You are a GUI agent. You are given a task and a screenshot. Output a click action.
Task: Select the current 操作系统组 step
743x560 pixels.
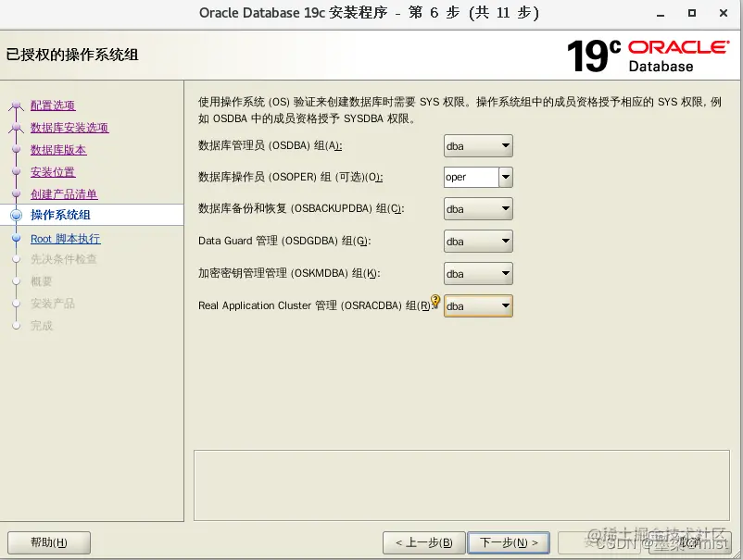point(60,215)
